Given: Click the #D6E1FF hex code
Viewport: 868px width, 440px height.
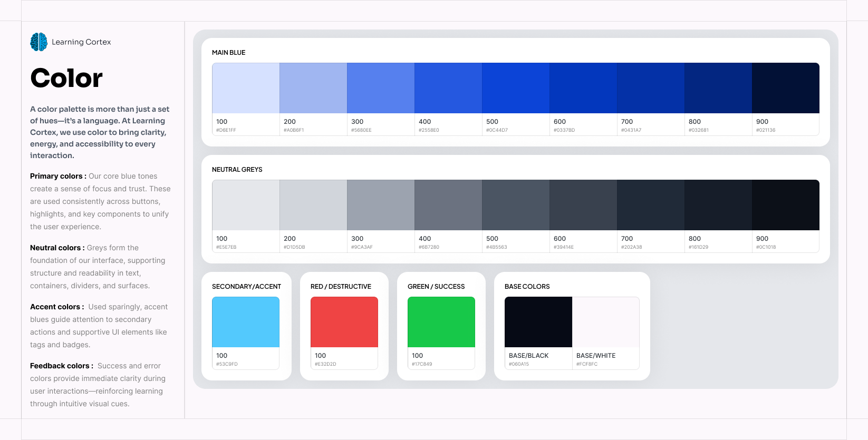Looking at the screenshot, I should pyautogui.click(x=226, y=130).
